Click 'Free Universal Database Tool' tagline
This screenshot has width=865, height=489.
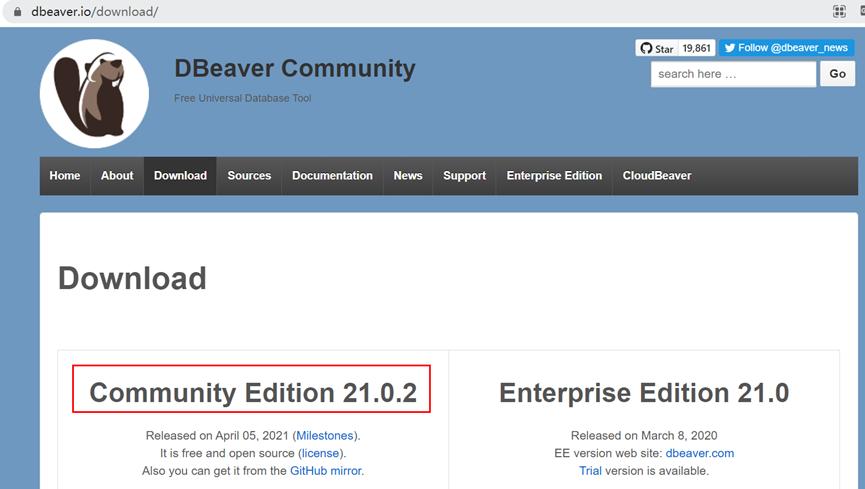243,98
